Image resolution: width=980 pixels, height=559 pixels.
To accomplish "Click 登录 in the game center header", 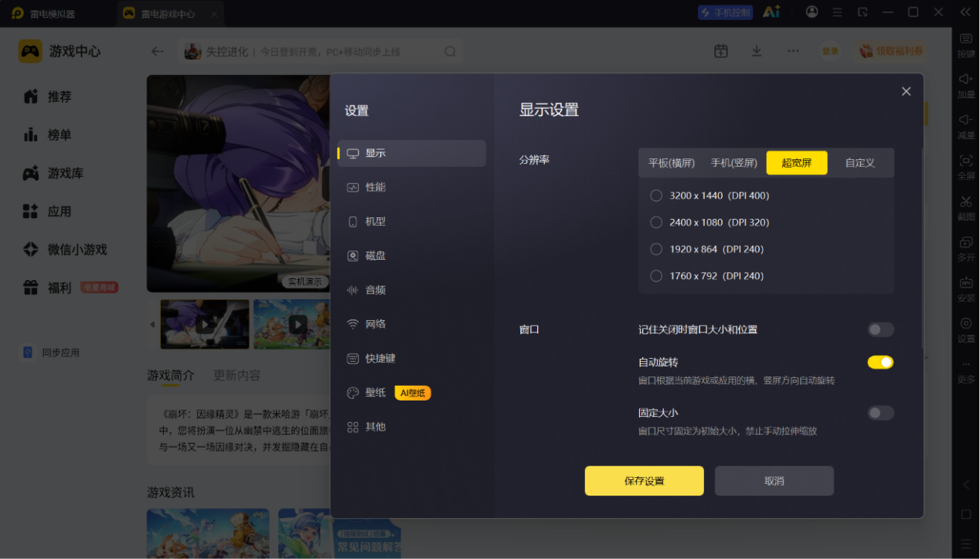I will [830, 51].
